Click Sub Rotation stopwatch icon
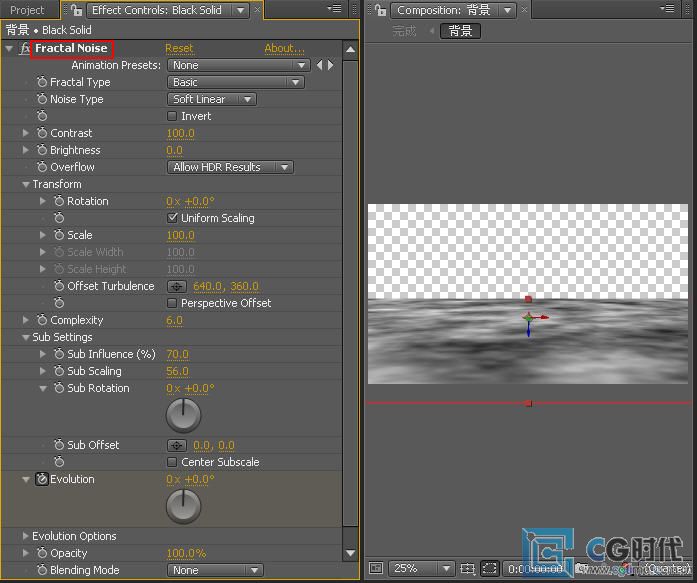The image size is (697, 583). coord(59,388)
